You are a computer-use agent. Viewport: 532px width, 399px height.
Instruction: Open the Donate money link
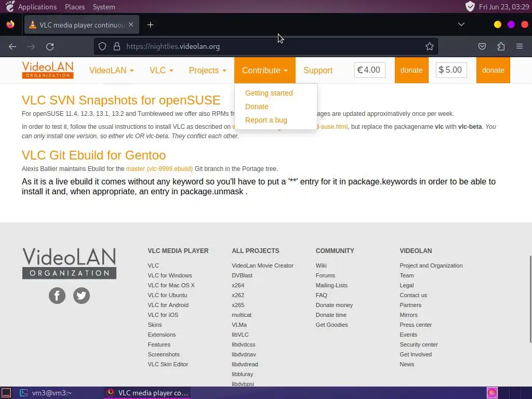coord(334,305)
